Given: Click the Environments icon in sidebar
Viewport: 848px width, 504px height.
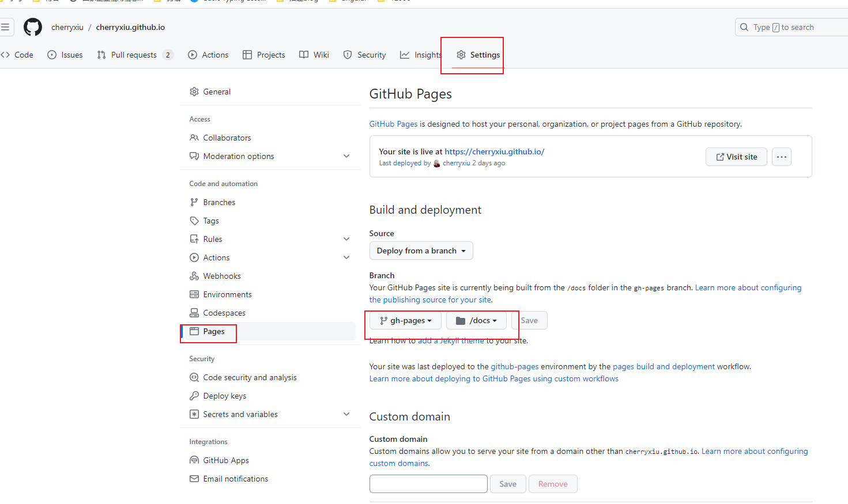Looking at the screenshot, I should coord(194,294).
